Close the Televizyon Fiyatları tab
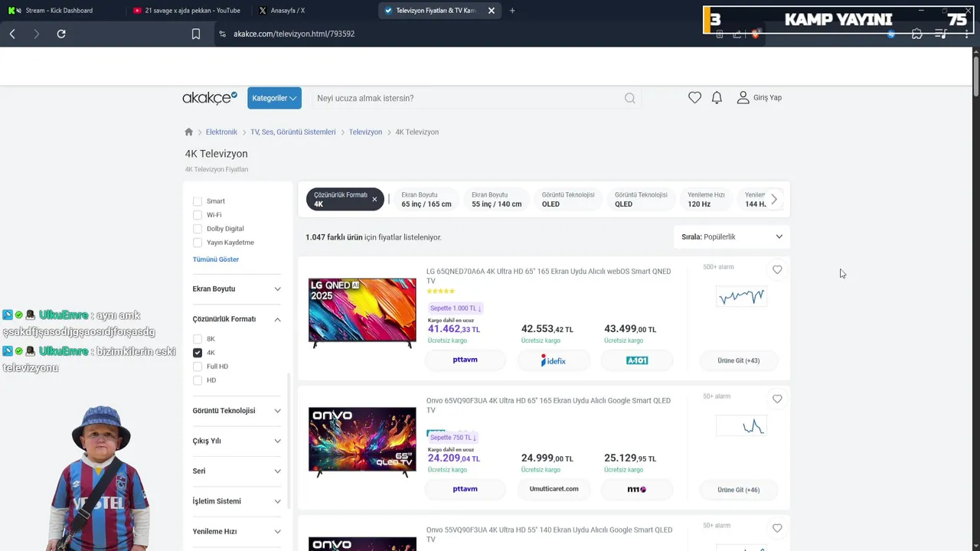 pos(492,11)
